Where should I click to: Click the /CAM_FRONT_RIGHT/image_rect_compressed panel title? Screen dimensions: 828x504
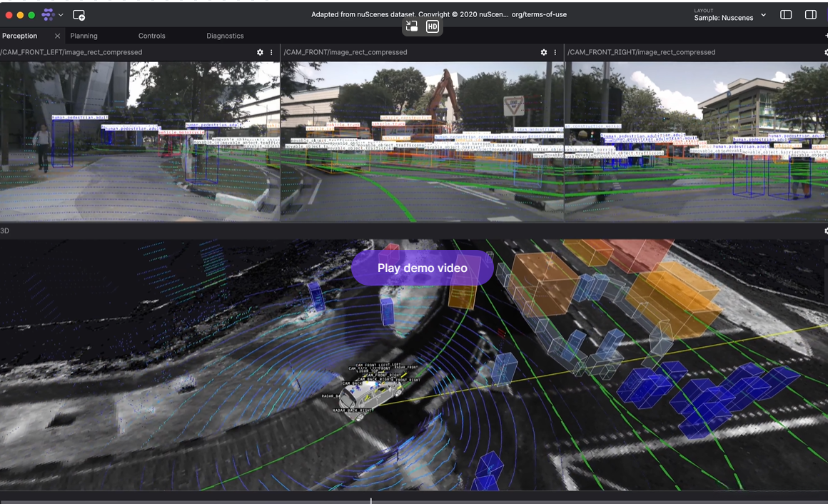pos(641,52)
